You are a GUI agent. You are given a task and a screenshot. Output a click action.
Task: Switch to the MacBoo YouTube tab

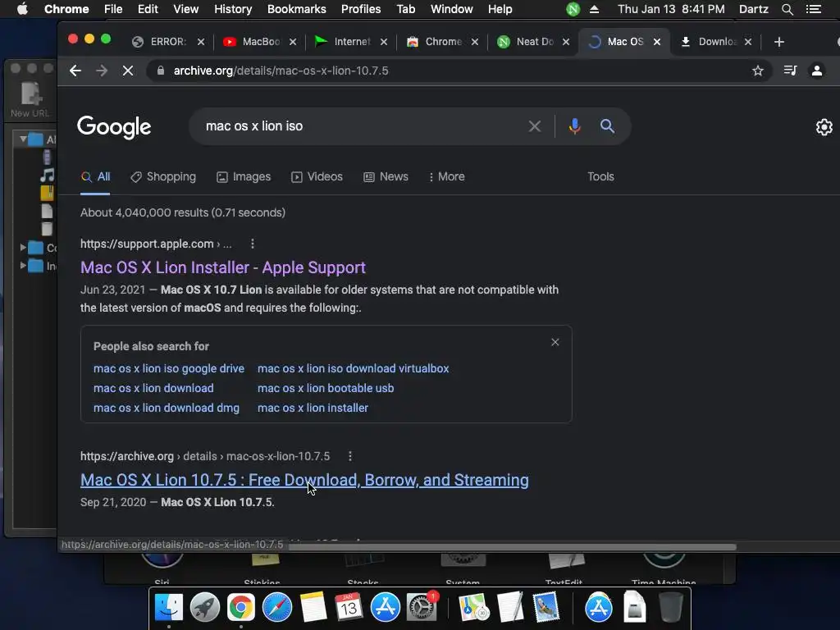pyautogui.click(x=261, y=42)
